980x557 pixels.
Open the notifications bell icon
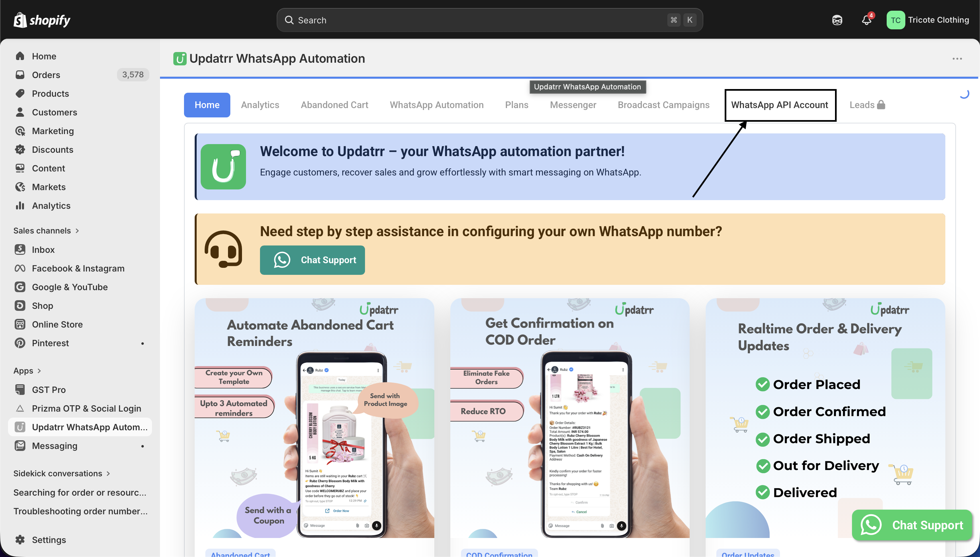[866, 20]
